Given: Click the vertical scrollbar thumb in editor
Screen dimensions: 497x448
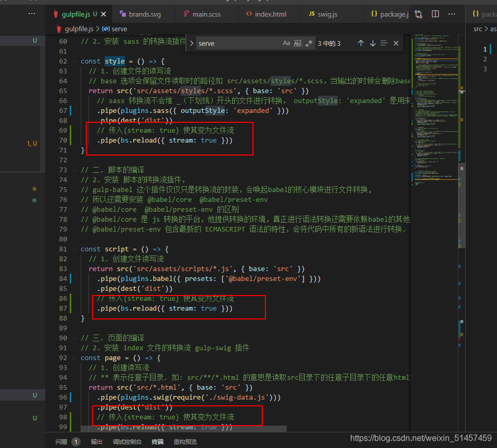Looking at the screenshot, I should (462, 205).
